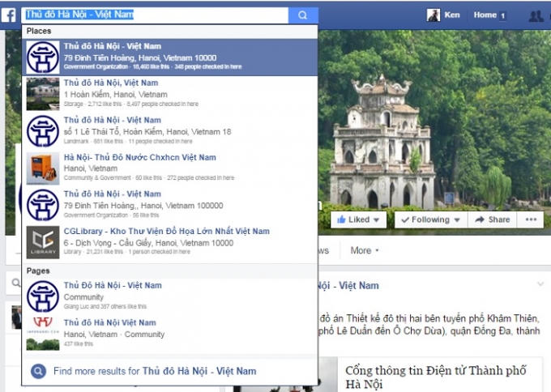Open the three-dots more options button
This screenshot has height=392, width=551.
531,219
